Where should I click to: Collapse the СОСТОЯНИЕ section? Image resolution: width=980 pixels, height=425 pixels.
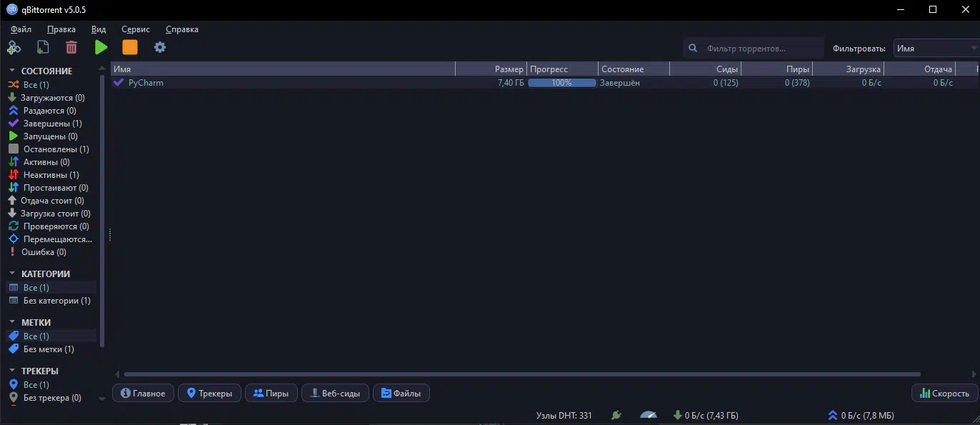[12, 71]
